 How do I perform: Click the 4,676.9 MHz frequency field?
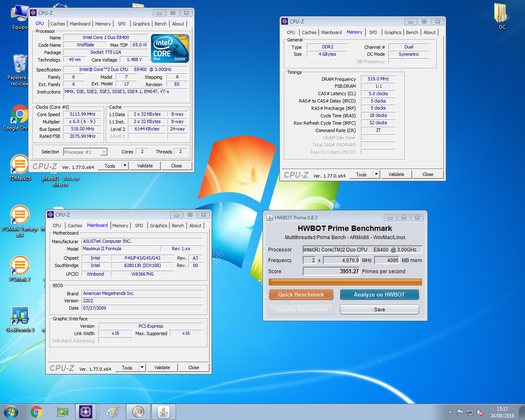342,260
